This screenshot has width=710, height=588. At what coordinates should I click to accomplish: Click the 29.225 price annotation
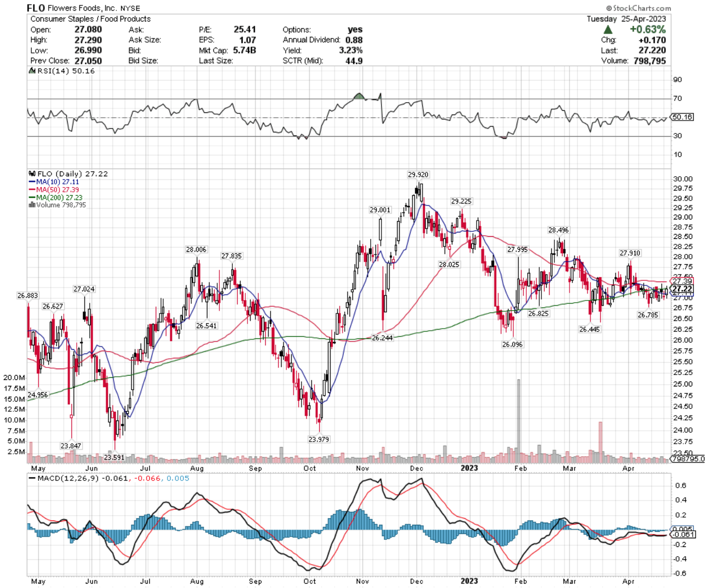coord(461,201)
